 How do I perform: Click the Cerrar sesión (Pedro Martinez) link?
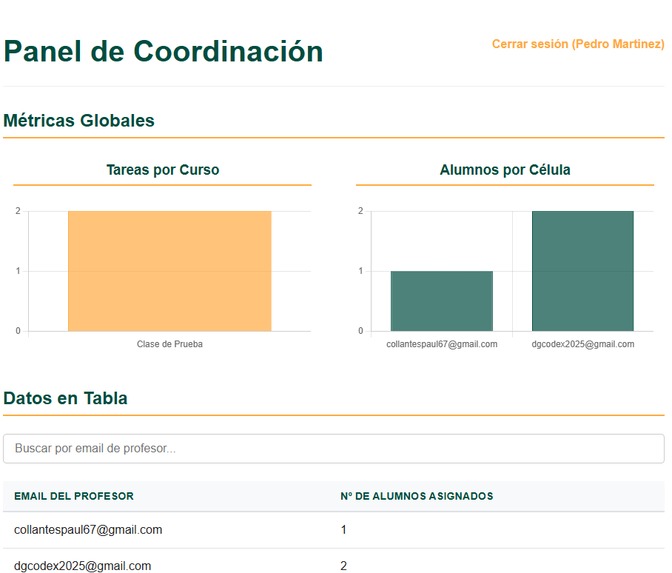click(x=578, y=44)
